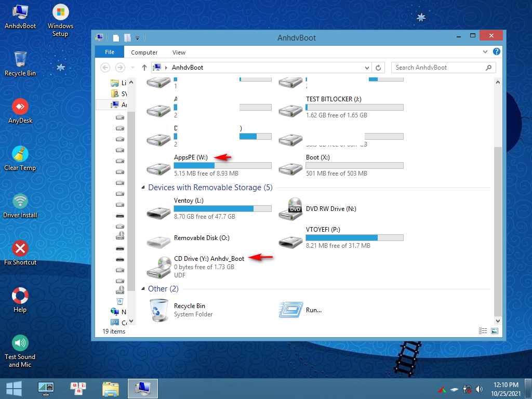Click main pane scroll down arrow
Image resolution: width=532 pixels, height=399 pixels.
click(498, 321)
